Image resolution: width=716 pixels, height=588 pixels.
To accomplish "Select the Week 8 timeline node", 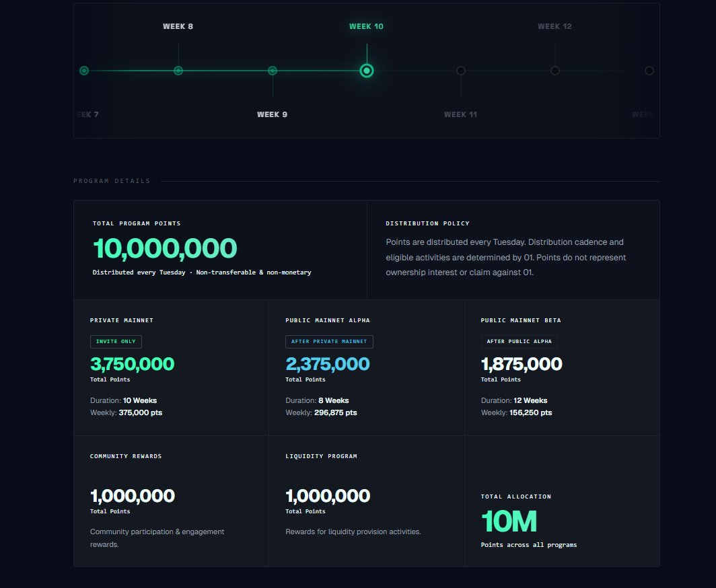I will pos(178,71).
